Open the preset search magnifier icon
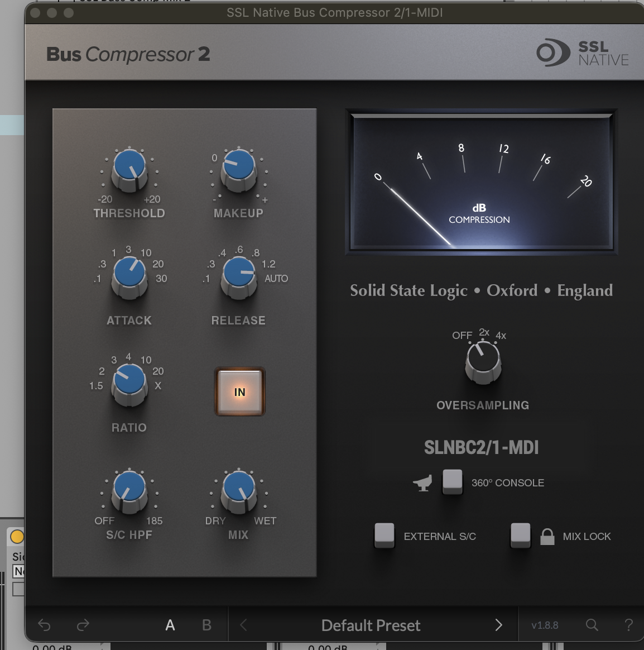The width and height of the screenshot is (644, 650). tap(592, 625)
